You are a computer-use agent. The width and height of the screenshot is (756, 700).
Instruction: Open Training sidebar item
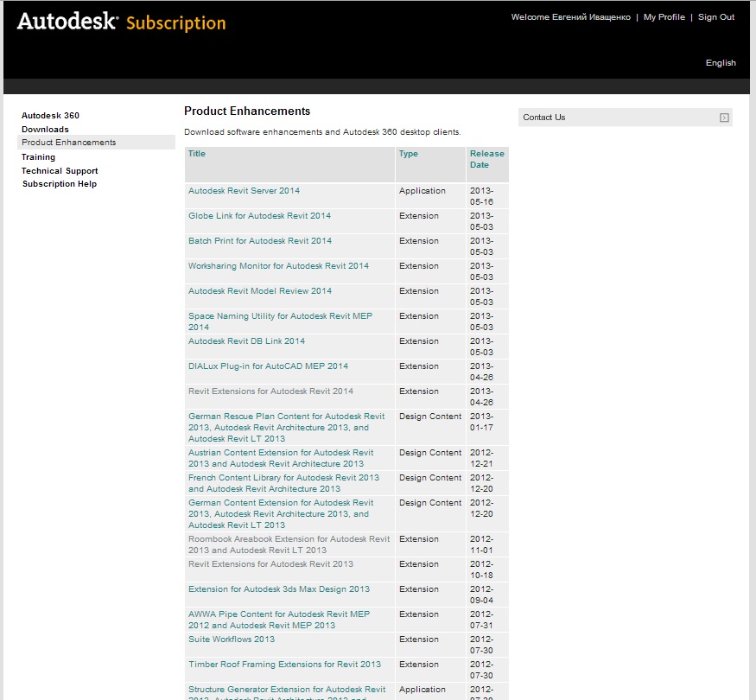[39, 157]
